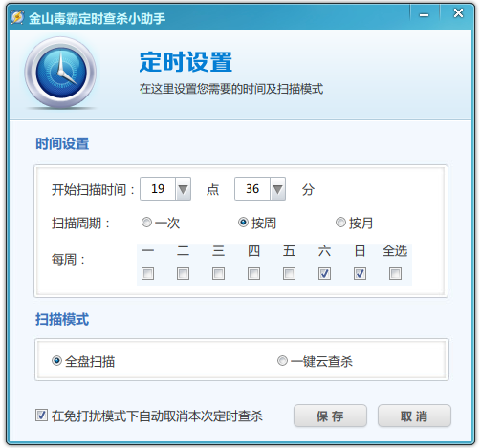
Task: Select the 一次 scan cycle radio button
Action: pos(146,223)
